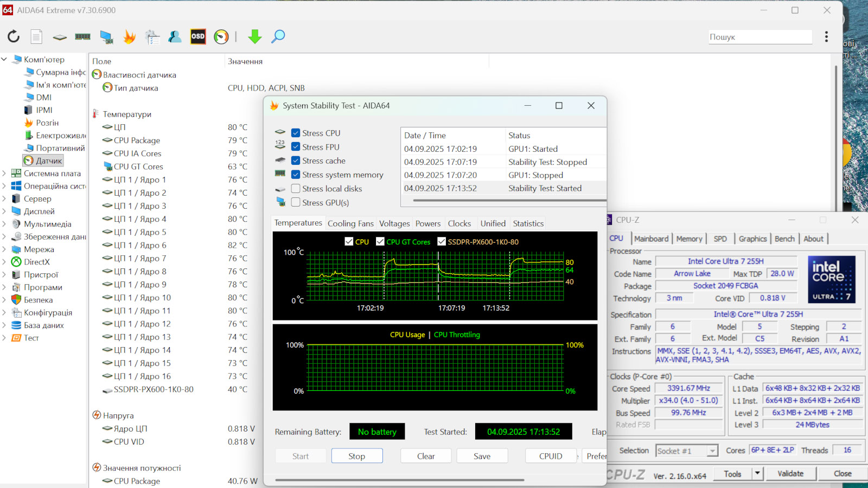868x488 pixels.
Task: Click the OSD panel toolbar icon
Action: click(x=198, y=36)
